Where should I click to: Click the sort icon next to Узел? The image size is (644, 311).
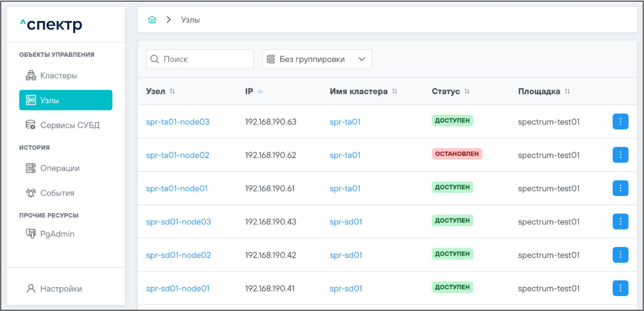[x=172, y=91]
